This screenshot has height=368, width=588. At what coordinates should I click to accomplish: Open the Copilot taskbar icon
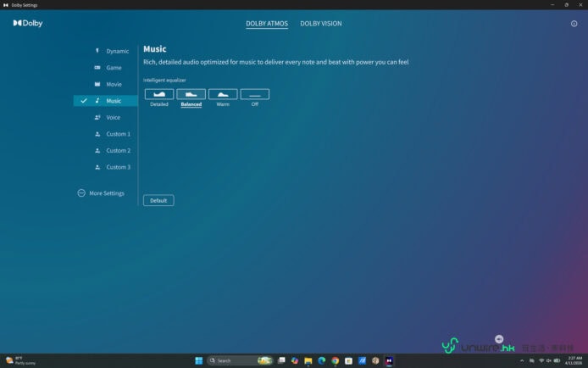(x=295, y=360)
